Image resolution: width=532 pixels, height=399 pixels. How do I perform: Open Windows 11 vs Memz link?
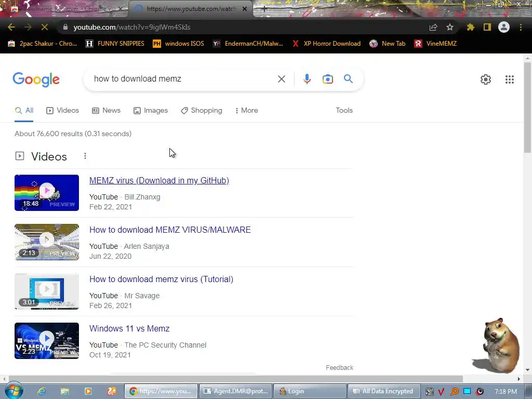[129, 328]
